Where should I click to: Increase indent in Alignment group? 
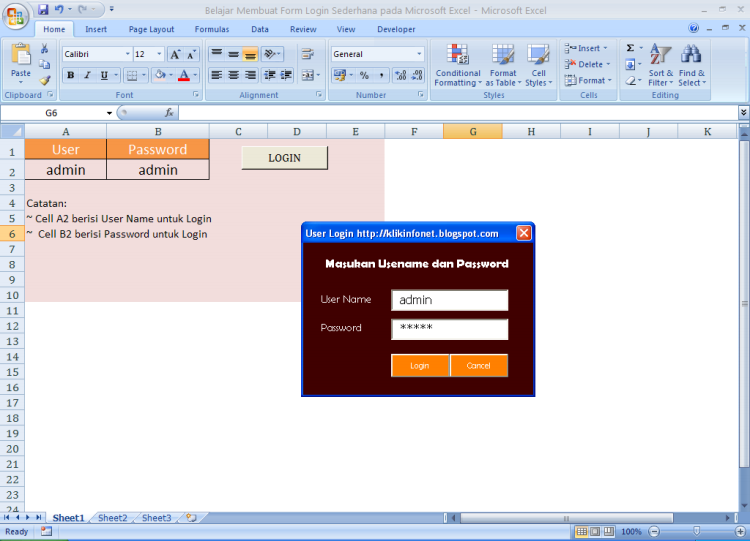(286, 75)
